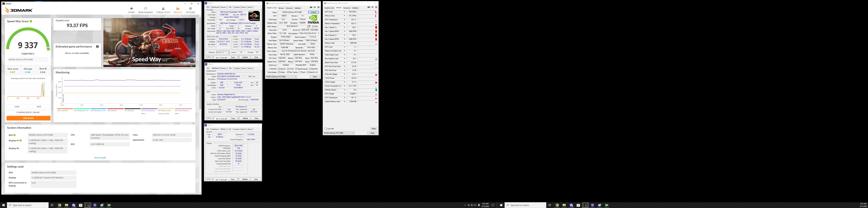The image size is (868, 208).
Task: Open the GPU selector dropdown in GPU-Z Graphics Card window
Action: click(x=281, y=77)
